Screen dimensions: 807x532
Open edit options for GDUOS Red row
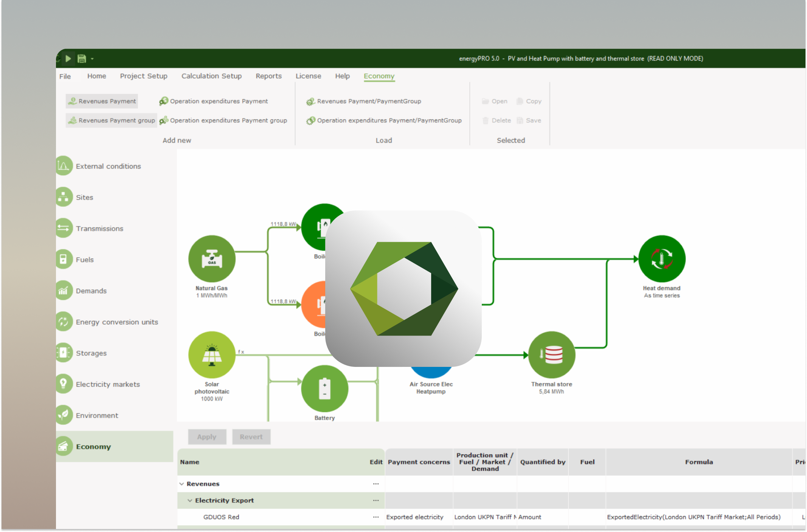(x=376, y=517)
